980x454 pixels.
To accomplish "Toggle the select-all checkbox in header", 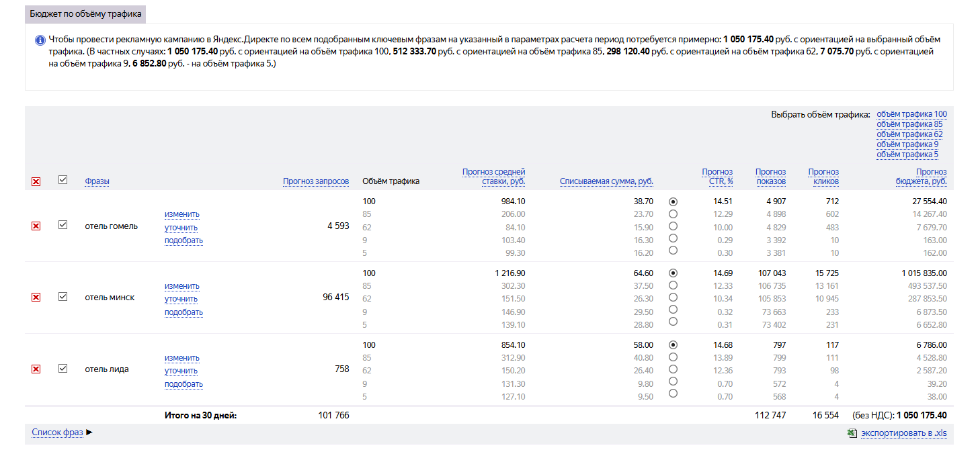I will click(63, 180).
